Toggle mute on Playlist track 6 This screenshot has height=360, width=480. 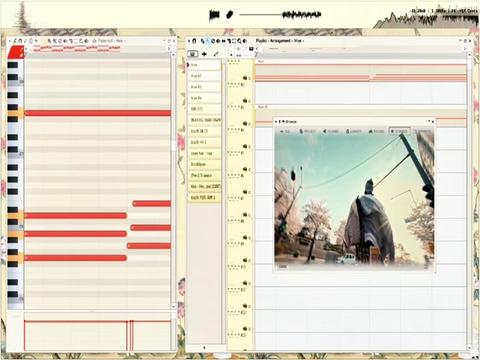[x=245, y=192]
